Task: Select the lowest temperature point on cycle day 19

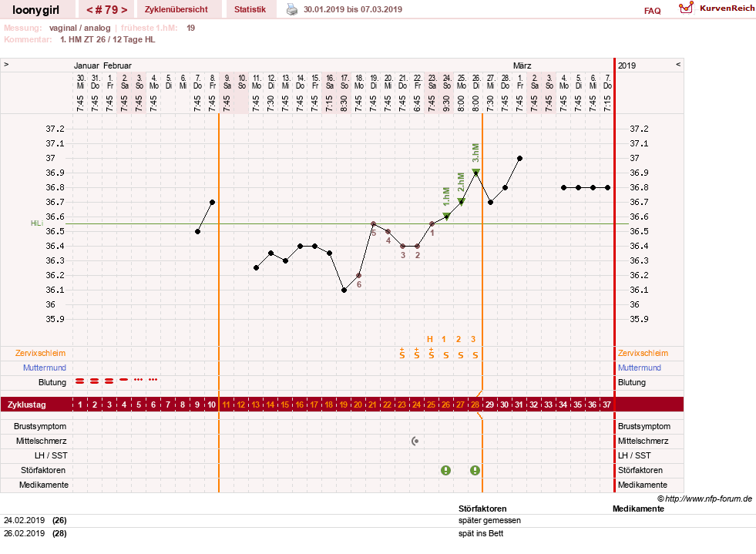Action: click(344, 290)
